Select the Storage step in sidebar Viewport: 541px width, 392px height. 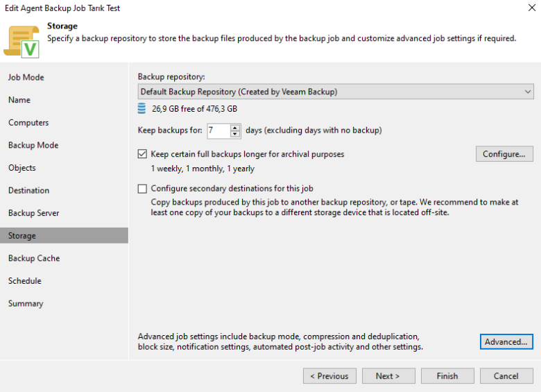(65, 236)
